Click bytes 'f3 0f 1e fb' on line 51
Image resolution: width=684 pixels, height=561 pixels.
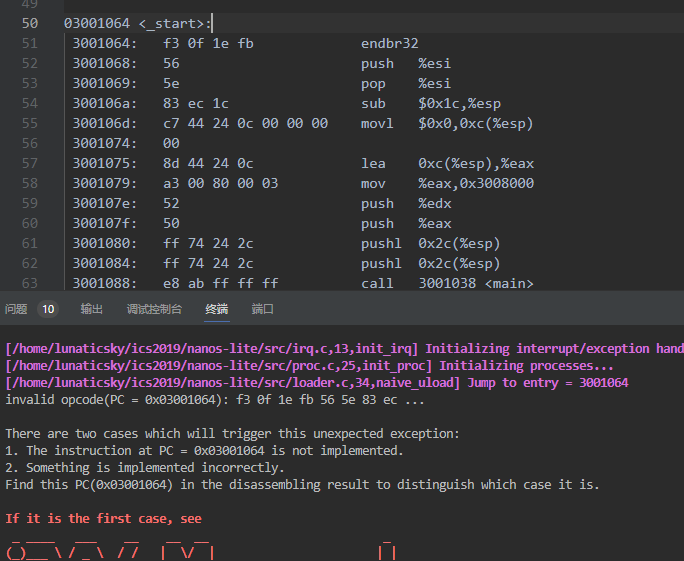(x=208, y=43)
